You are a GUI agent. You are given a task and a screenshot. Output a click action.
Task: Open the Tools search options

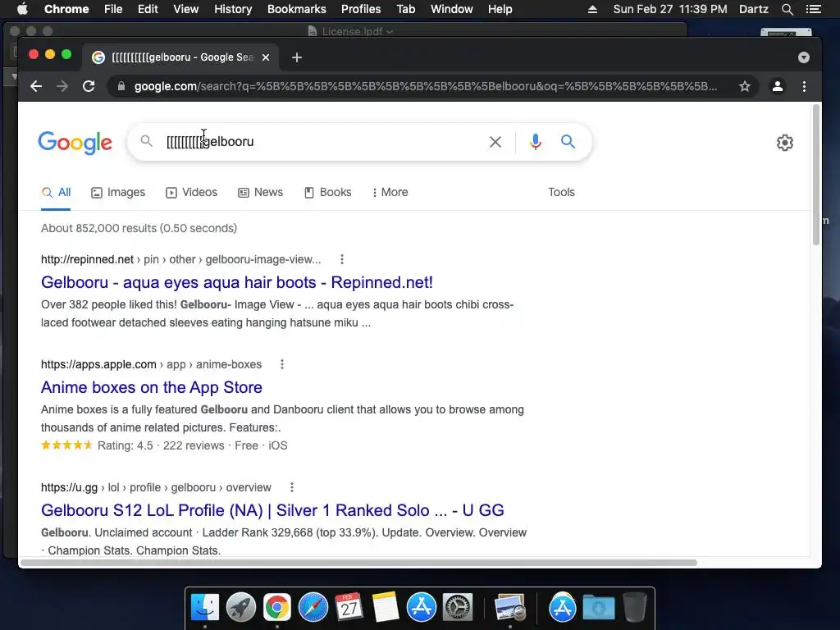pos(561,192)
